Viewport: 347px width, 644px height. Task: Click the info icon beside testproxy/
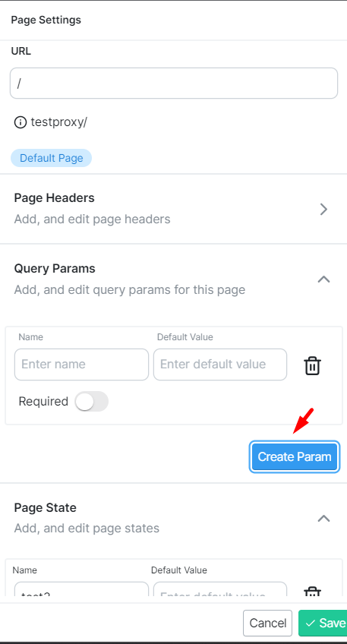coord(21,122)
